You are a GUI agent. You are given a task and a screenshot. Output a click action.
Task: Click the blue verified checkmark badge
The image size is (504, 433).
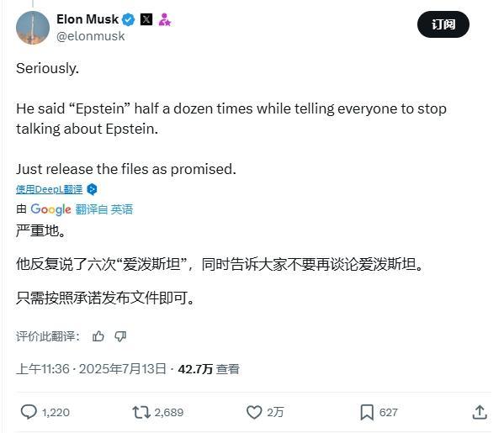tap(128, 20)
